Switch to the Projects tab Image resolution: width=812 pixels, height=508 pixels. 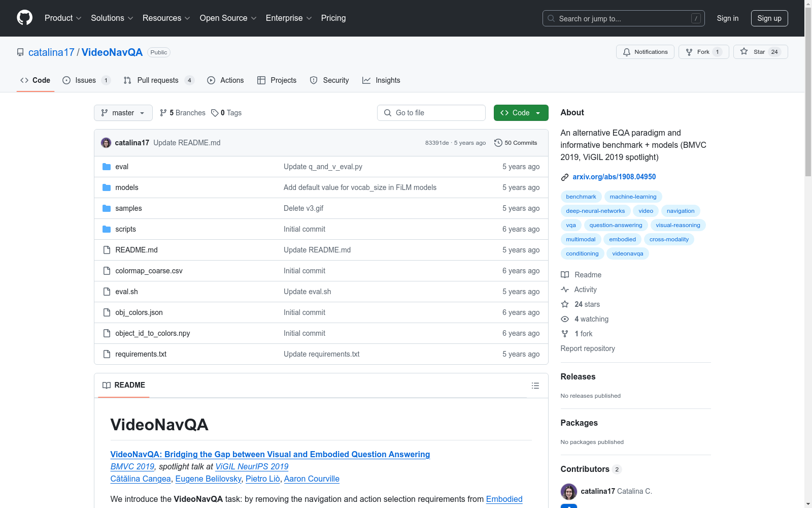277,80
